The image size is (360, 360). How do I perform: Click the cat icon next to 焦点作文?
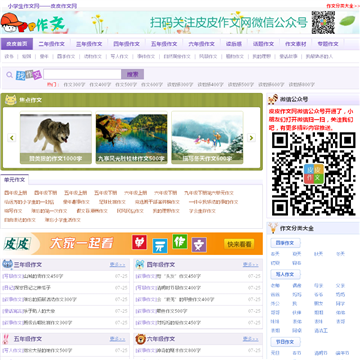(x=11, y=100)
